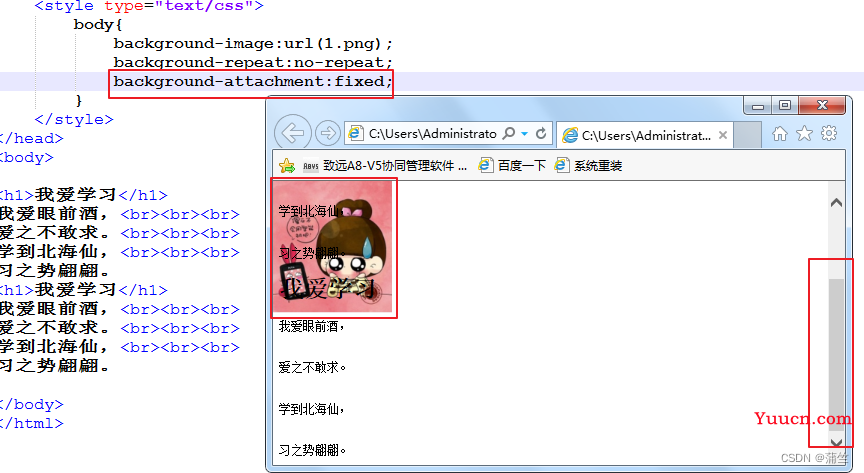Maximize the browser window
Screen dimensions: 864x473
click(785, 105)
